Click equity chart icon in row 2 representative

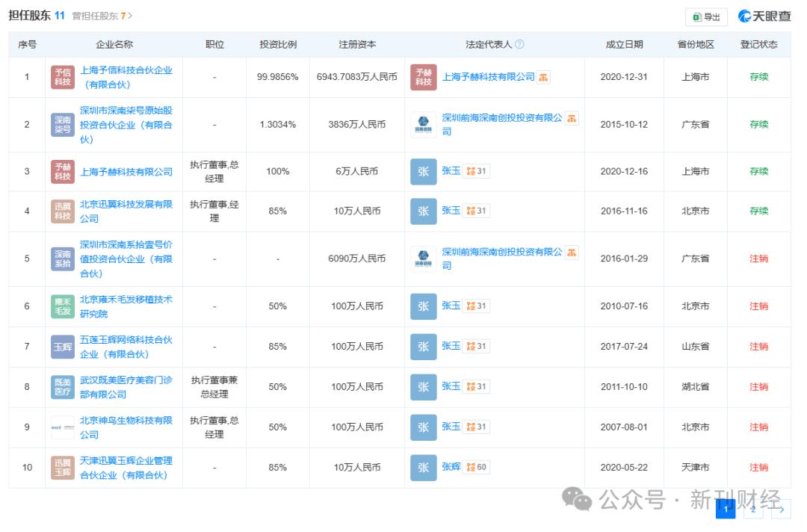tap(572, 118)
